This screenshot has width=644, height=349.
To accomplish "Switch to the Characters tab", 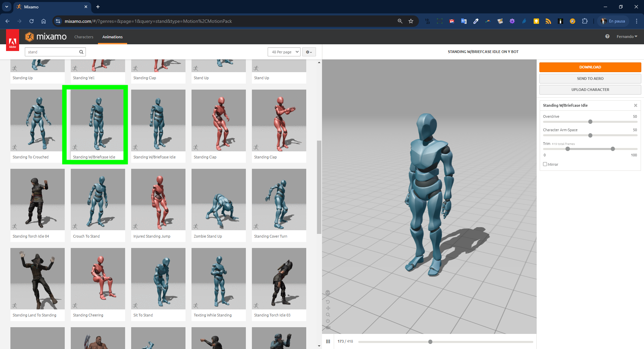I will pyautogui.click(x=84, y=37).
